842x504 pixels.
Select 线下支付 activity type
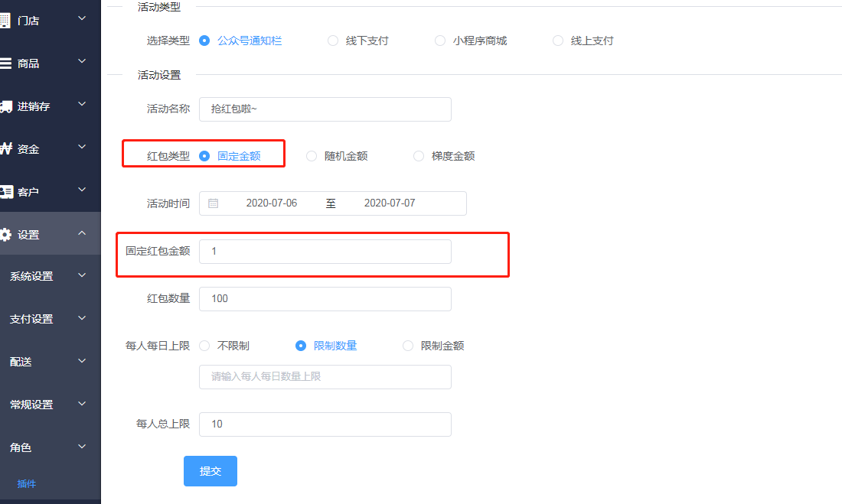click(357, 41)
